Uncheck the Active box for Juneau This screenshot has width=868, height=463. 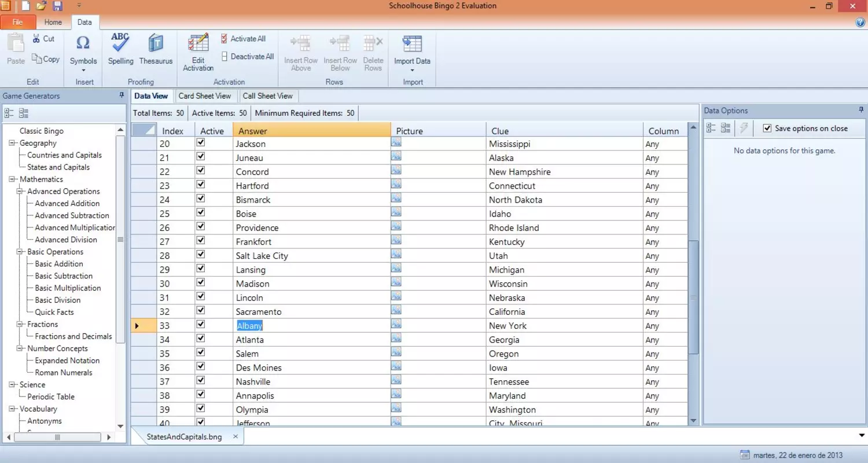201,156
